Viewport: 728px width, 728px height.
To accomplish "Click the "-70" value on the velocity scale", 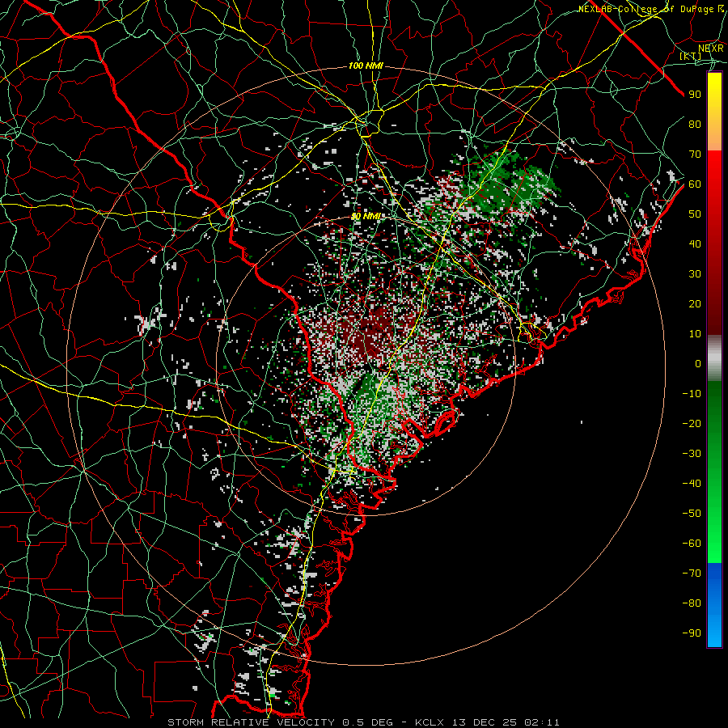I will click(692, 574).
